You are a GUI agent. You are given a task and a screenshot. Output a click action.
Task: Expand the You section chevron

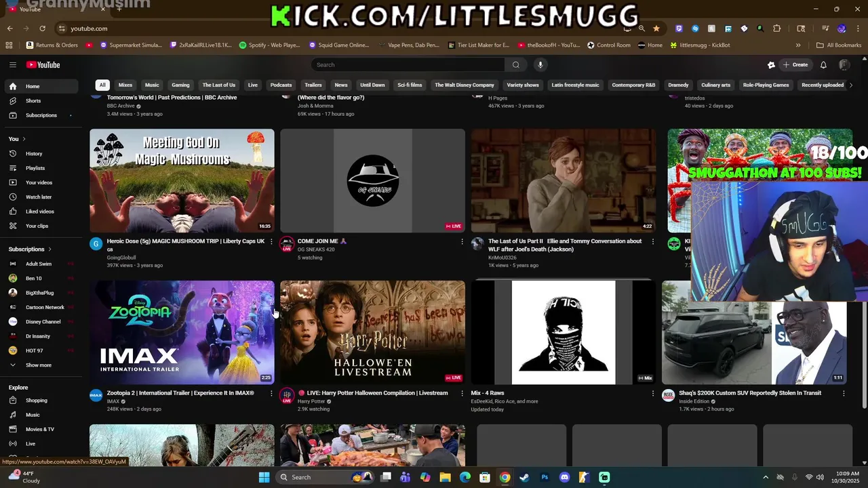point(24,139)
